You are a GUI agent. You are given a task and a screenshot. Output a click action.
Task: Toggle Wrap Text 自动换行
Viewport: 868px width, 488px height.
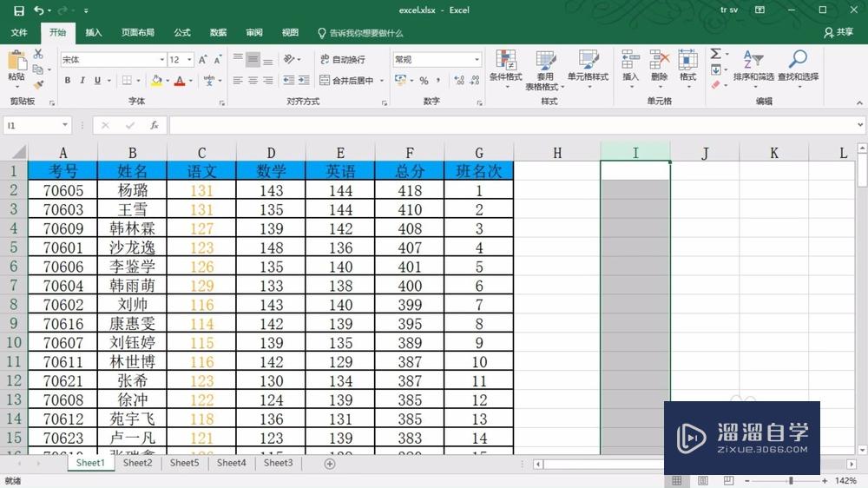(343, 59)
